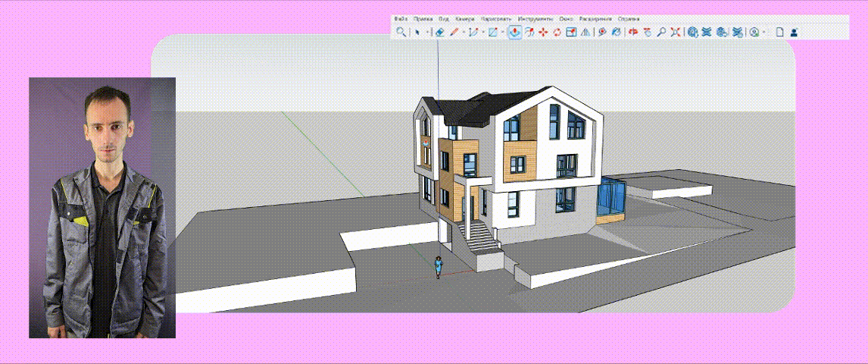This screenshot has width=868, height=364.
Task: Open the Файл menu
Action: coord(401,18)
